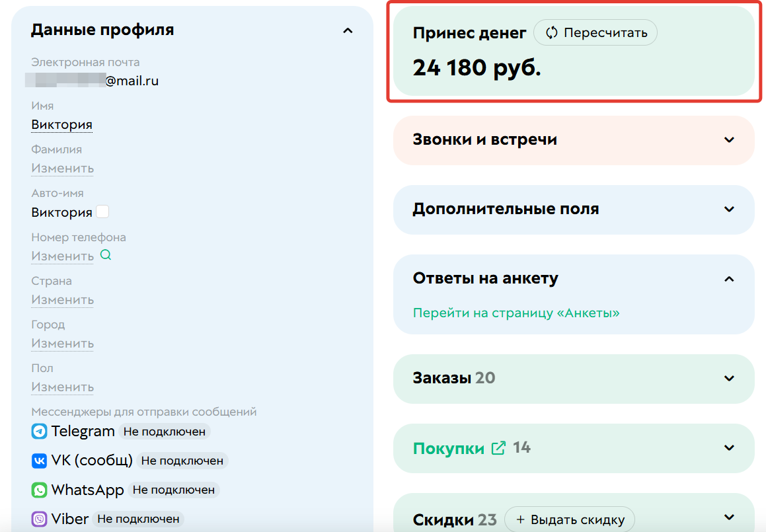The image size is (766, 532).
Task: Click the Пересчитать button
Action: coord(595,32)
